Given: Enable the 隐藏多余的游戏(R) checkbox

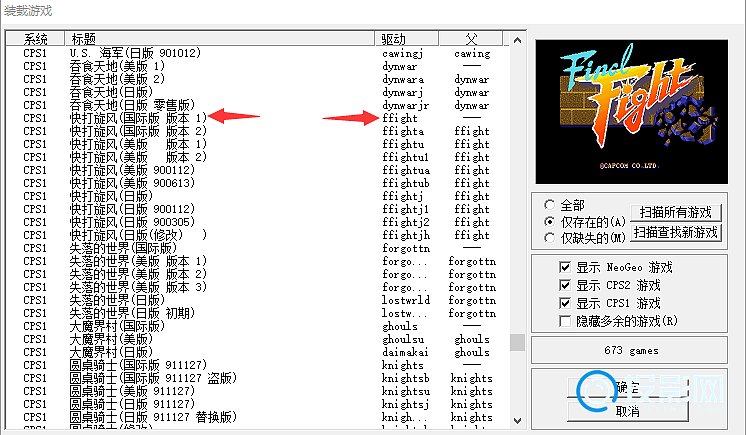Looking at the screenshot, I should 567,320.
